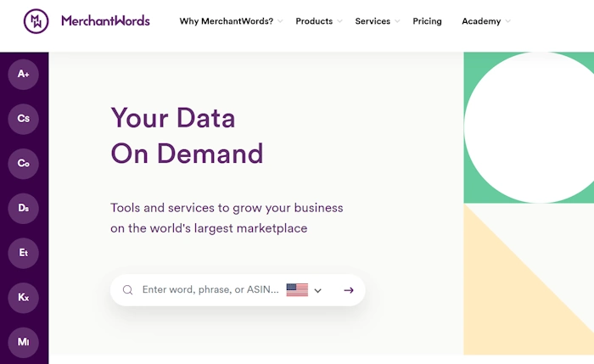
Task: Open the Services menu
Action: (373, 21)
